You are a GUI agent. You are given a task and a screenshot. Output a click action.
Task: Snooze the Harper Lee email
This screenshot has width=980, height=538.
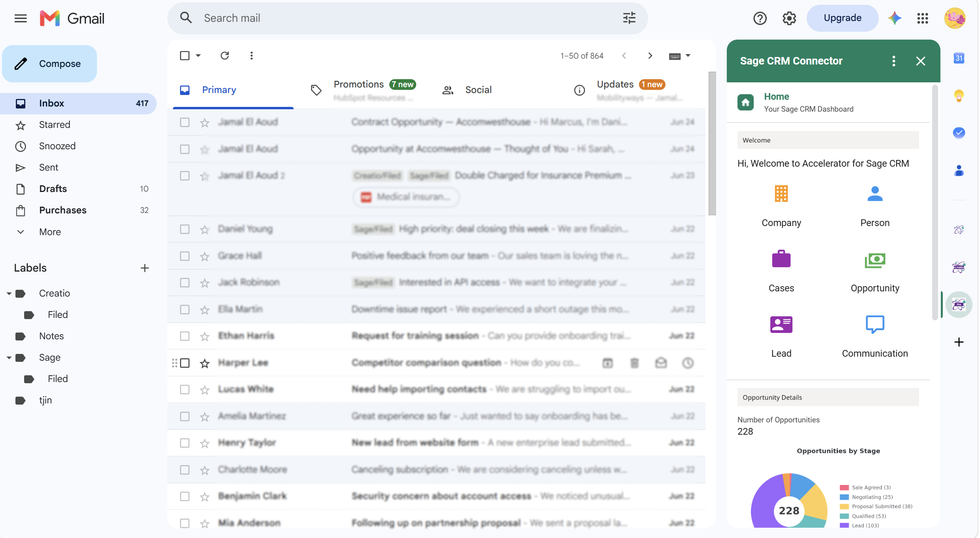(688, 363)
